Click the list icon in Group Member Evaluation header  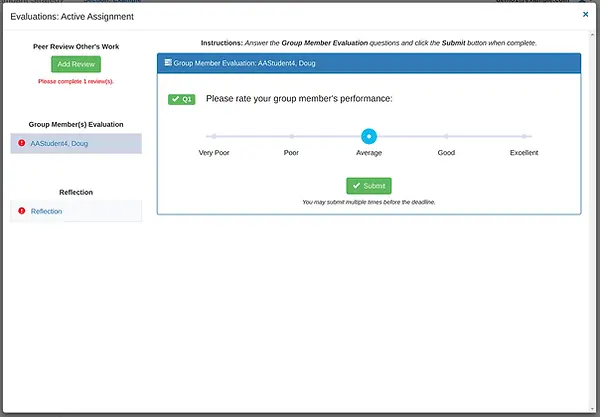pos(168,62)
